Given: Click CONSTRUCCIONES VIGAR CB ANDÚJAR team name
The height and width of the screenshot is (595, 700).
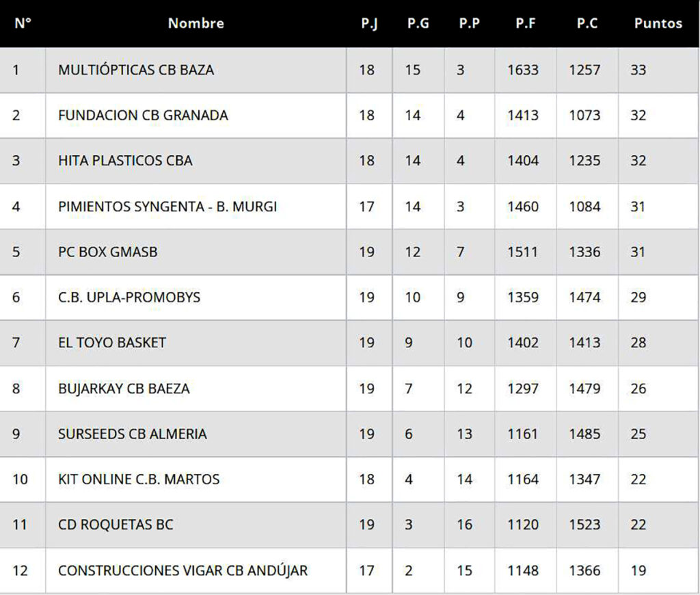Looking at the screenshot, I should click(x=183, y=570).
